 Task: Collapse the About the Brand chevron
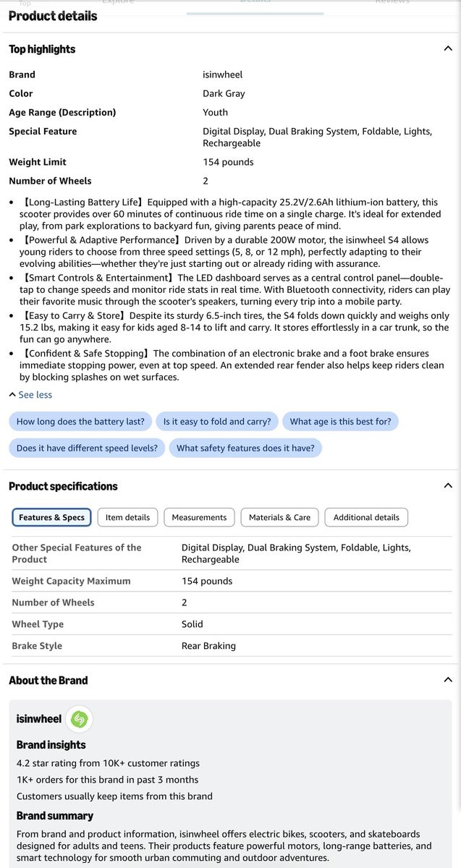click(447, 680)
